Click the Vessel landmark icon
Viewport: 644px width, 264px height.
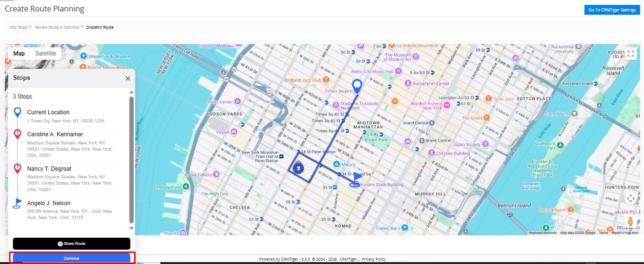click(x=235, y=132)
